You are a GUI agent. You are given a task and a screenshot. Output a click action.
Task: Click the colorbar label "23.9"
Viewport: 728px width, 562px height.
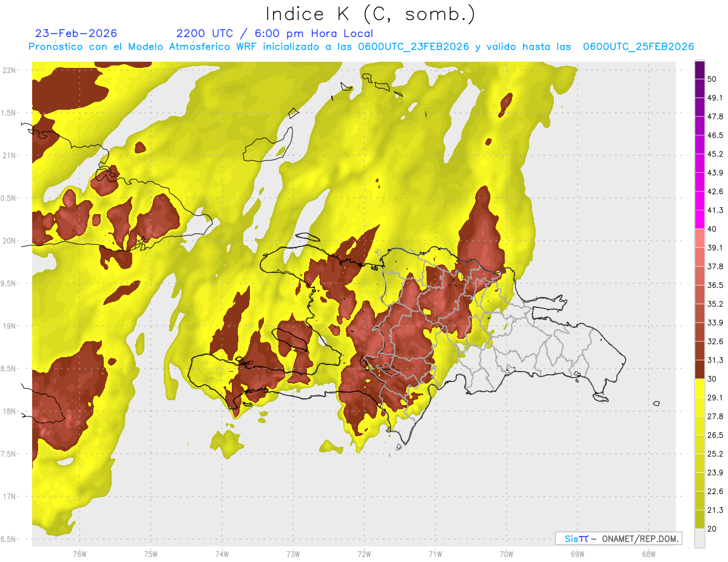pos(715,473)
